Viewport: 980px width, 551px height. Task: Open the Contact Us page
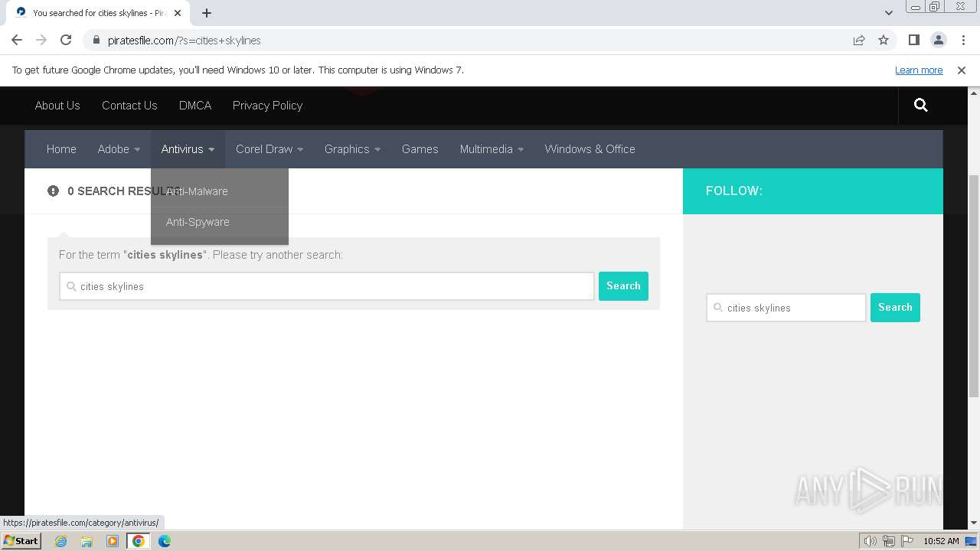[x=129, y=106]
